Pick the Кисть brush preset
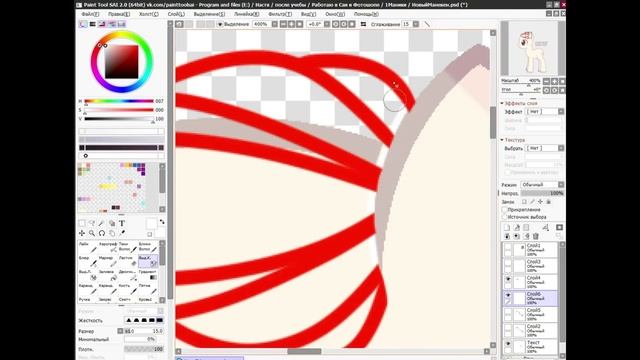 (x=128, y=289)
